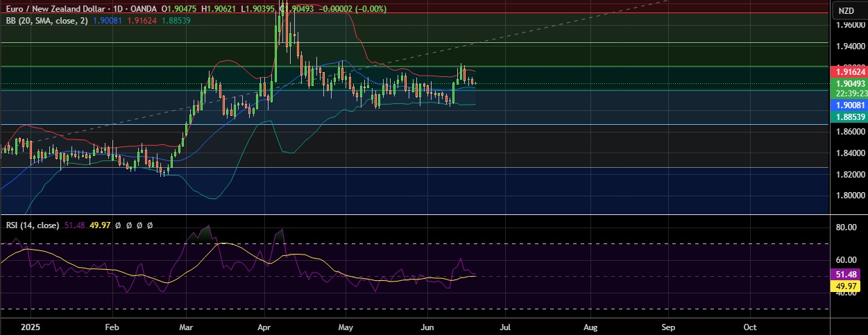Click the 80.00 RSI scale label

click(846, 227)
